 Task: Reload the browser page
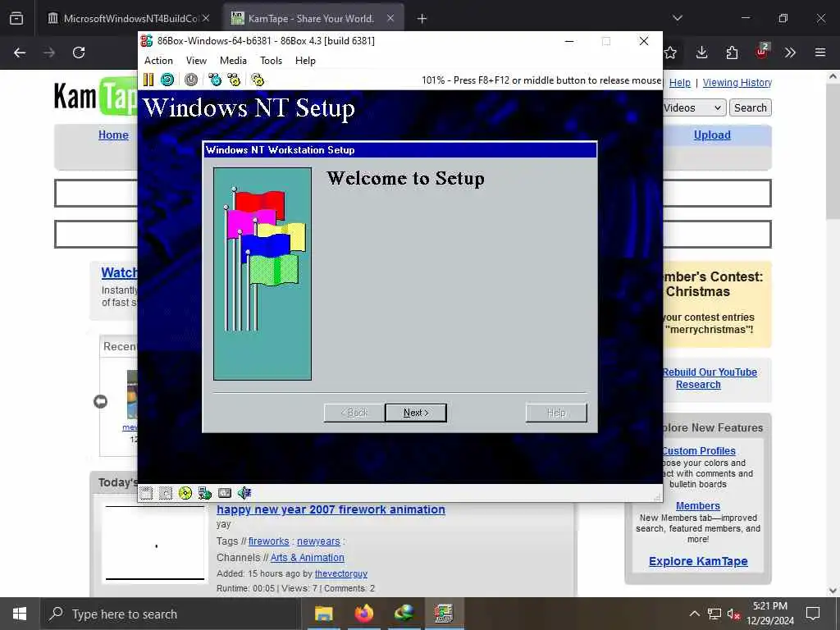[79, 52]
